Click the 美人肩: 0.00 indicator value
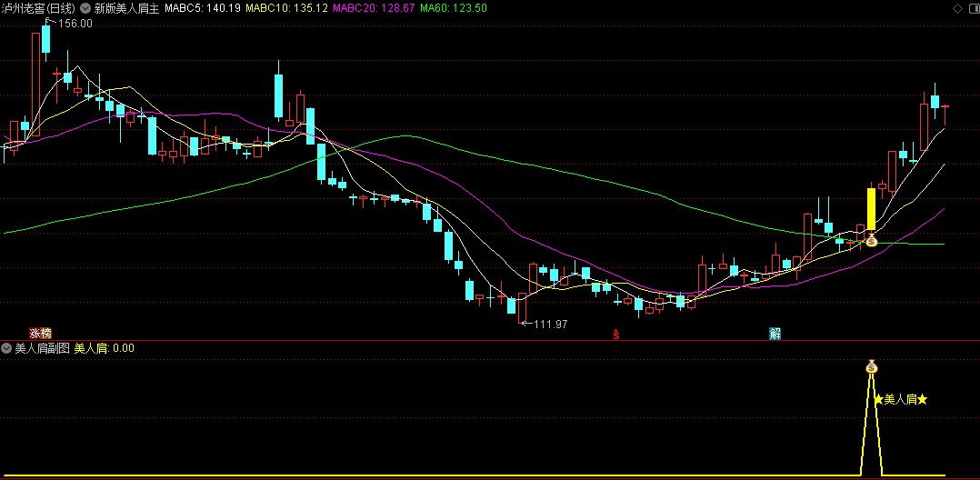Viewport: 980px width, 480px height. [x=105, y=349]
